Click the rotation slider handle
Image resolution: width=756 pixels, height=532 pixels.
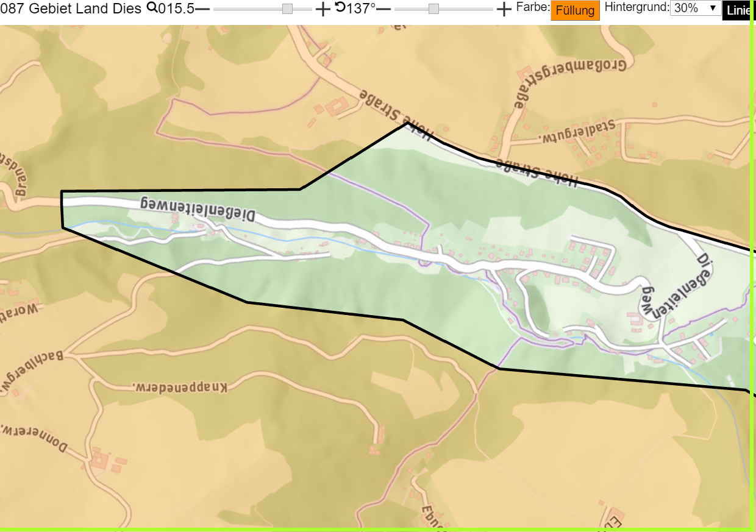click(x=433, y=9)
